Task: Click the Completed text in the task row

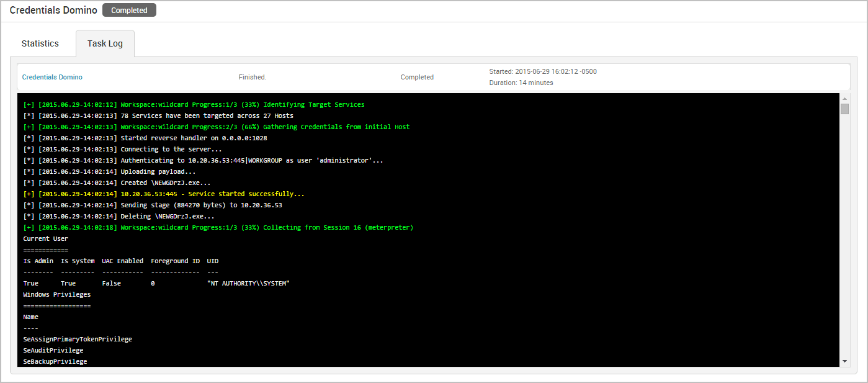Action: coord(417,77)
